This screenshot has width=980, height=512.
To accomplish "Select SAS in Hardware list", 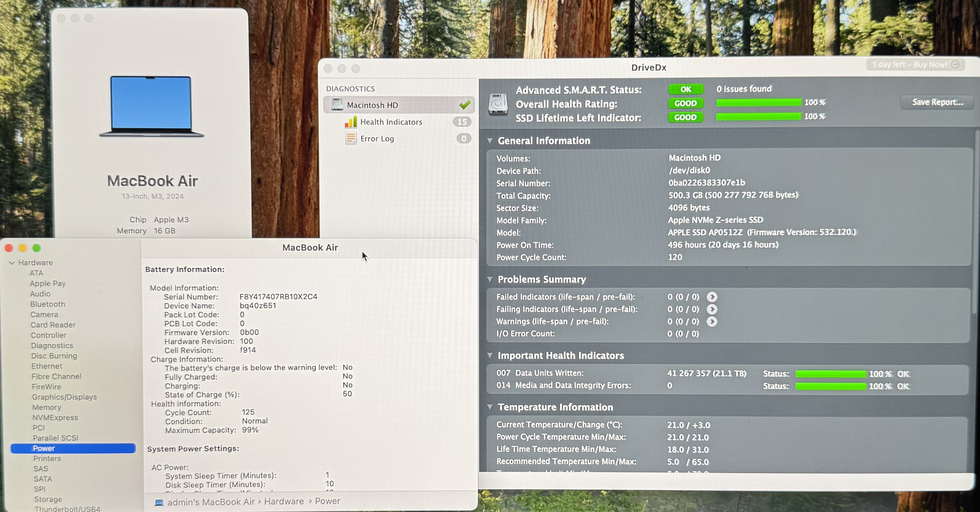I will 41,468.
